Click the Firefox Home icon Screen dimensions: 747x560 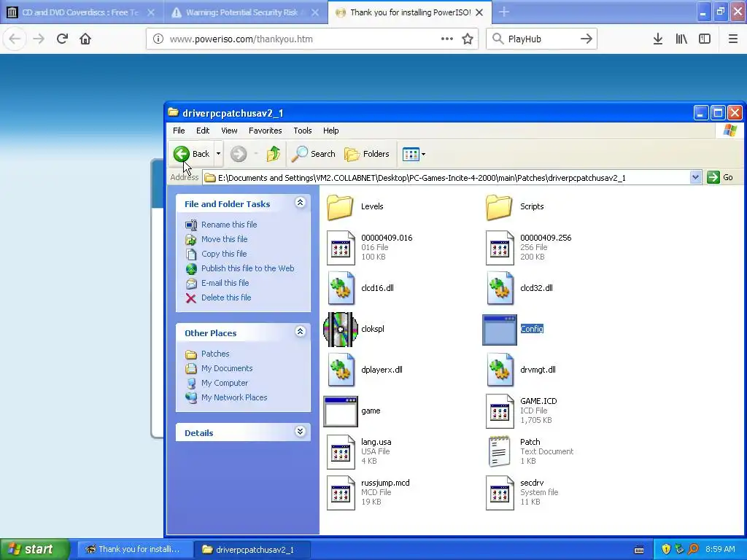85,39
